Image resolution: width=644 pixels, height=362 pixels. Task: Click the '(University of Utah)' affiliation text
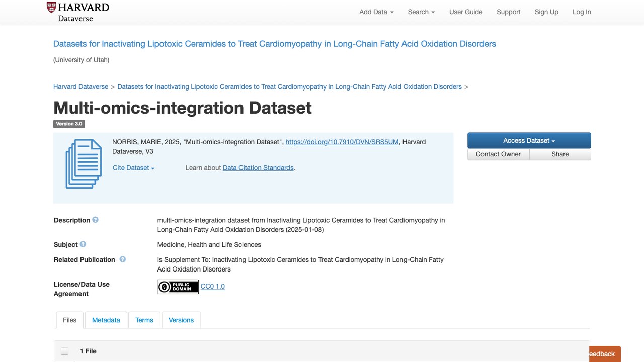(82, 60)
